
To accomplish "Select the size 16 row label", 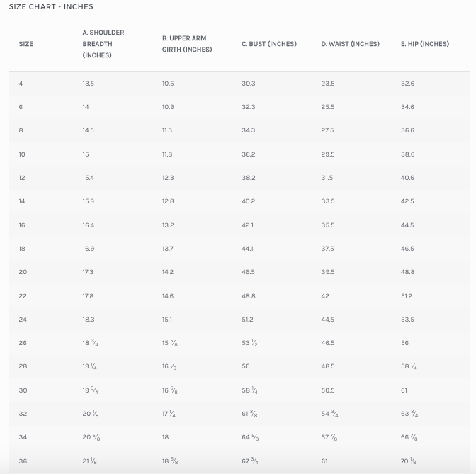I will [23, 225].
